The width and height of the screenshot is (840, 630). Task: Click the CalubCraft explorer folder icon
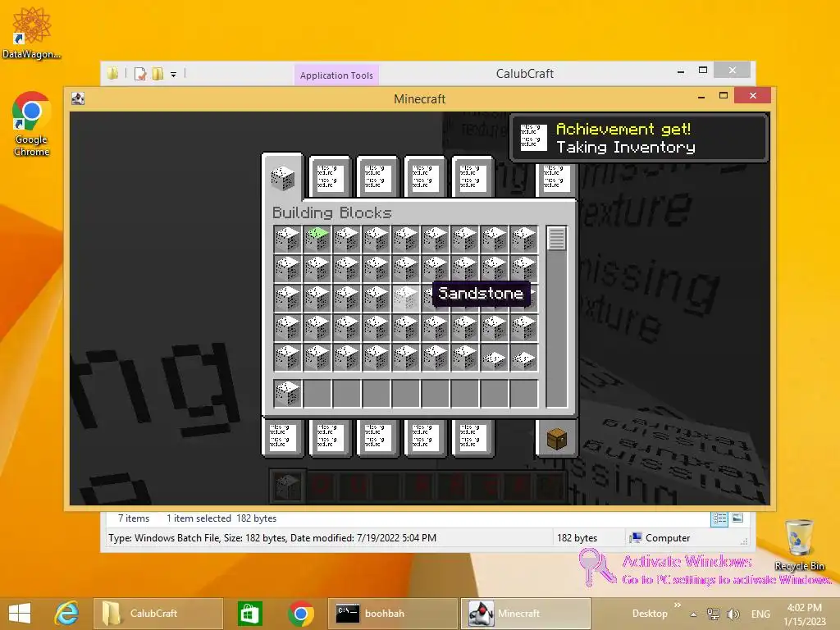(112, 73)
